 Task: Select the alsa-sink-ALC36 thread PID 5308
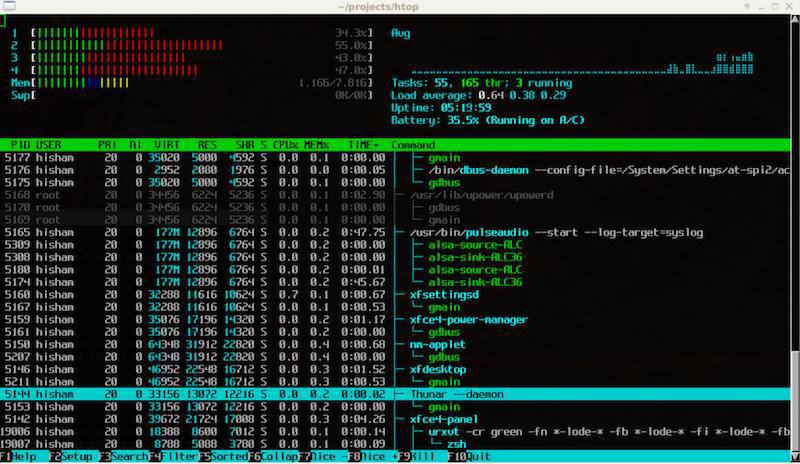tap(395, 257)
